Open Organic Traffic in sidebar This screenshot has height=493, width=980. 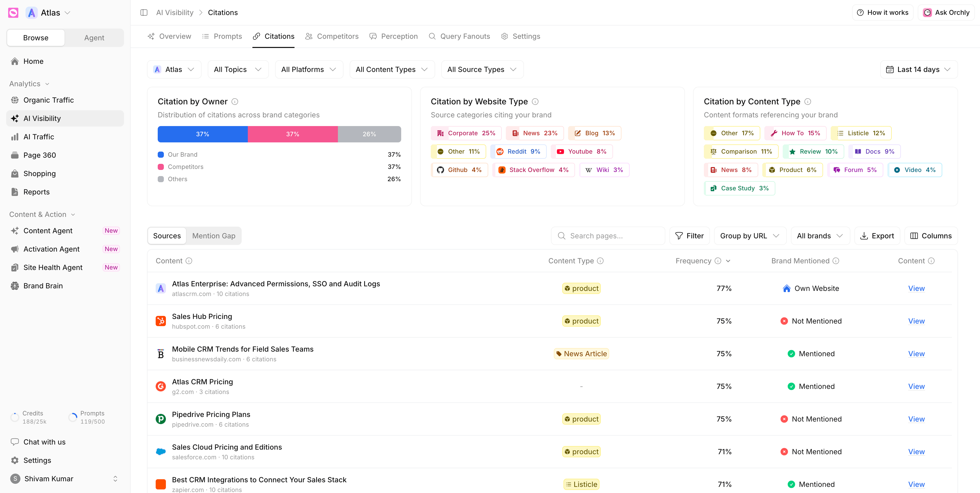coord(65,100)
